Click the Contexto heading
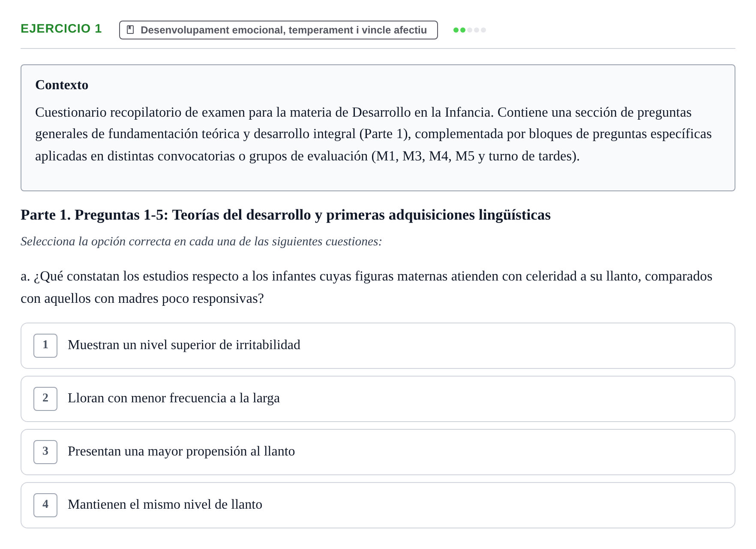 coord(62,85)
